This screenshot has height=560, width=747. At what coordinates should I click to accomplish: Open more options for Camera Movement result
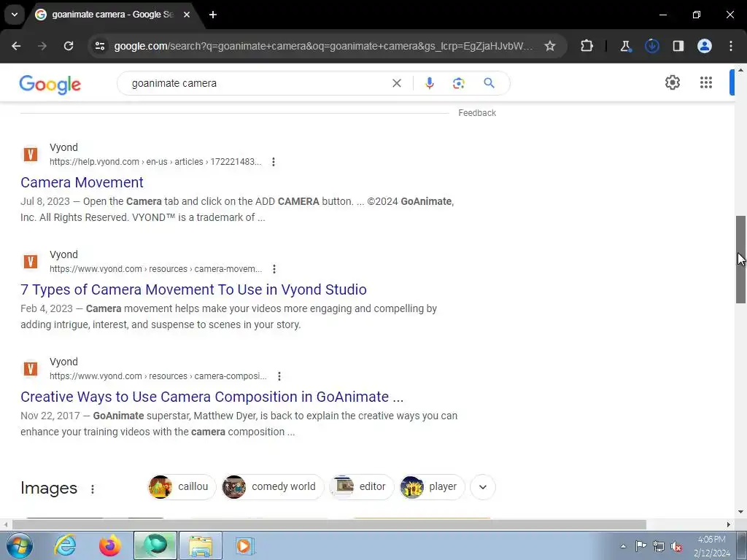[x=274, y=162]
